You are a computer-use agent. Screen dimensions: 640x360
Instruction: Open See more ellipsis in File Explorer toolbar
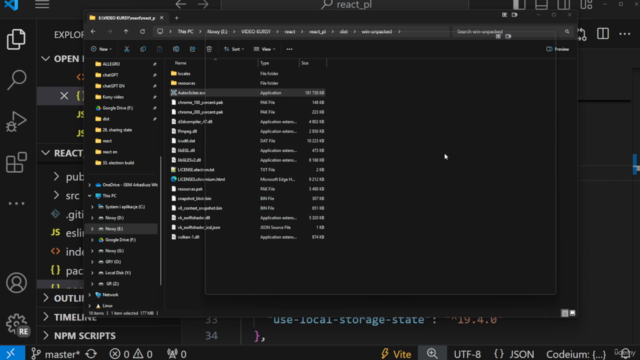289,49
